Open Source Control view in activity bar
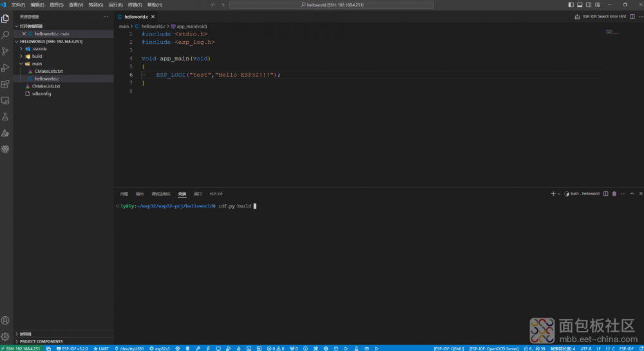This screenshot has width=644, height=351. click(6, 52)
